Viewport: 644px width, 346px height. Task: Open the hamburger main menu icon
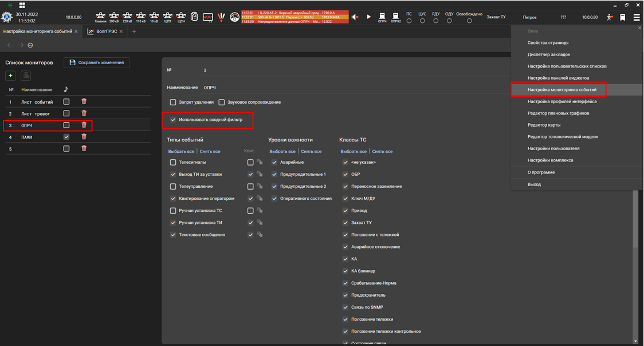coord(637,17)
